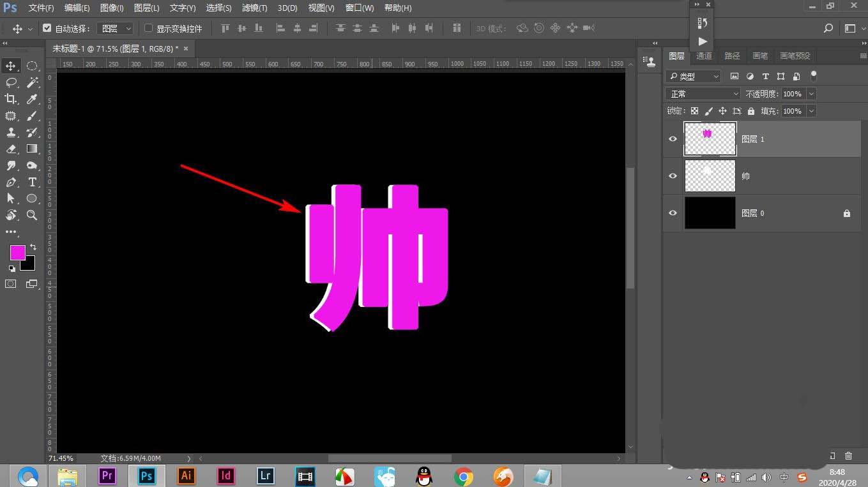Select the Crop tool
Image resolution: width=868 pixels, height=487 pixels.
click(11, 99)
